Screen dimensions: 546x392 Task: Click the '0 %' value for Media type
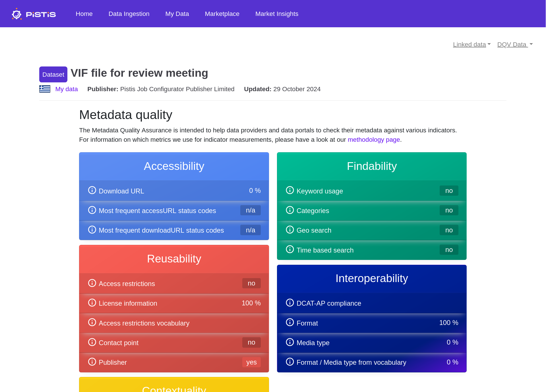coord(452,342)
